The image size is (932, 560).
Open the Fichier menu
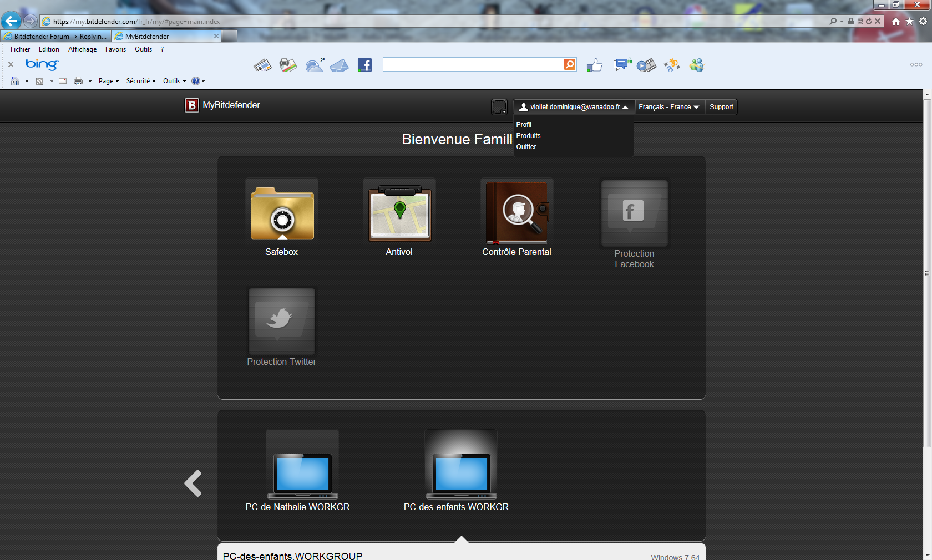point(21,49)
